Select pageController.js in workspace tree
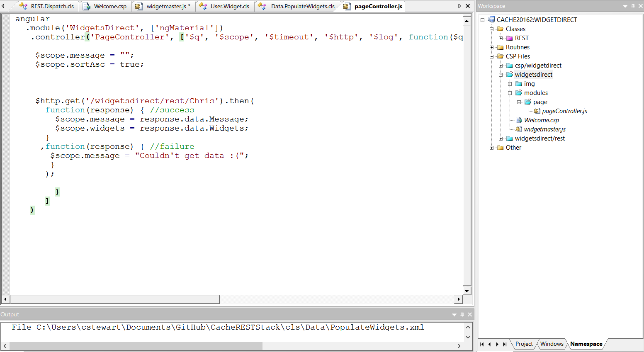Screen dimensions: 644x352 tap(564, 111)
